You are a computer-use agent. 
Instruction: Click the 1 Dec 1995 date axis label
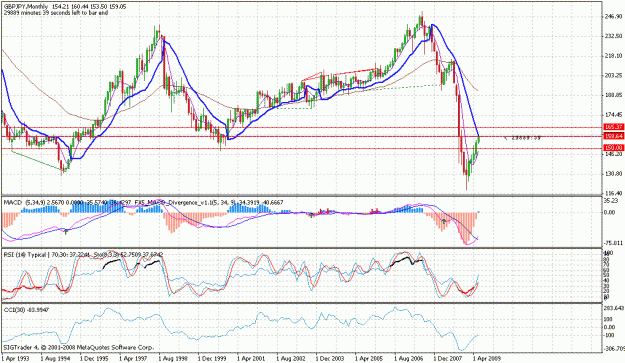click(94, 359)
